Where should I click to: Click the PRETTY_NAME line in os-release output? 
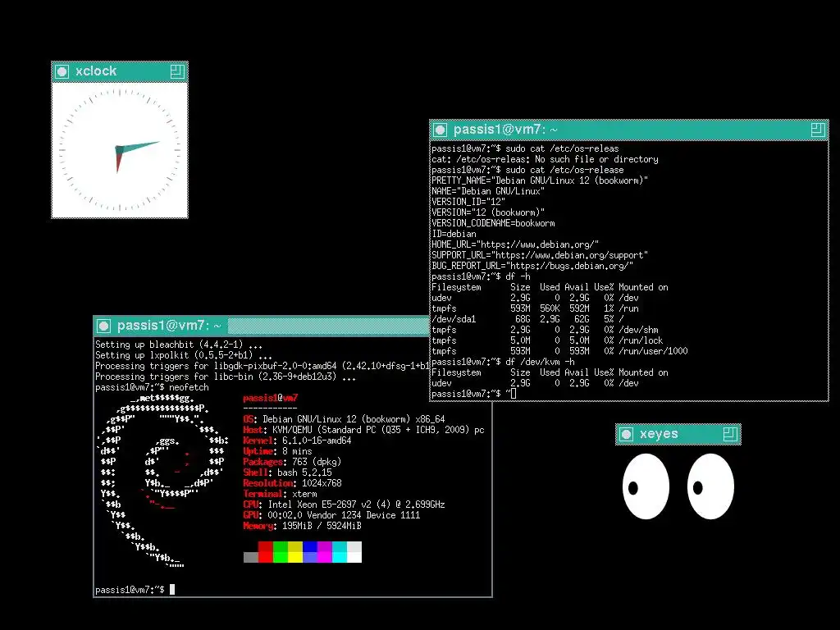(540, 180)
